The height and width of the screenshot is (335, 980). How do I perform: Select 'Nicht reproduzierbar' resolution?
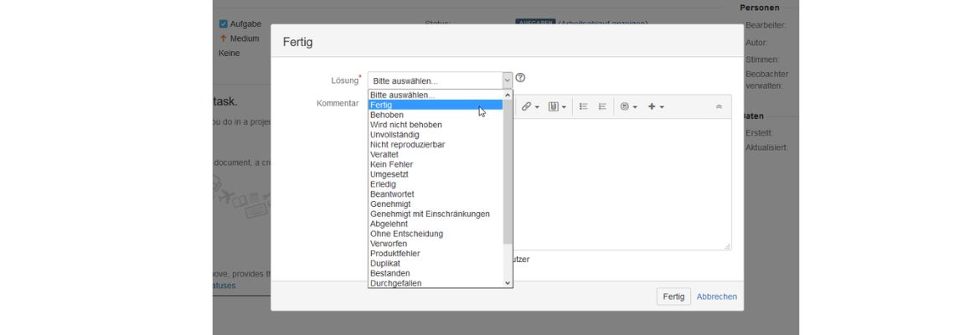pyautogui.click(x=407, y=145)
